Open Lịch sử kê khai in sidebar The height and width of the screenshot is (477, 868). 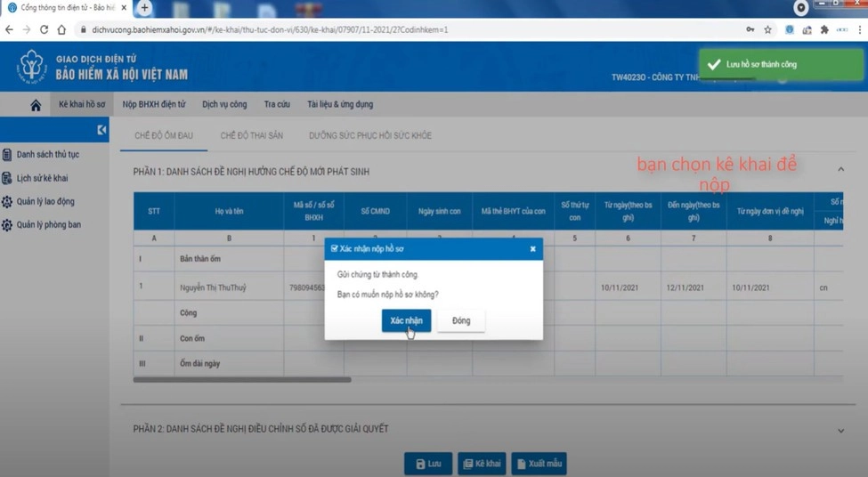click(x=42, y=178)
